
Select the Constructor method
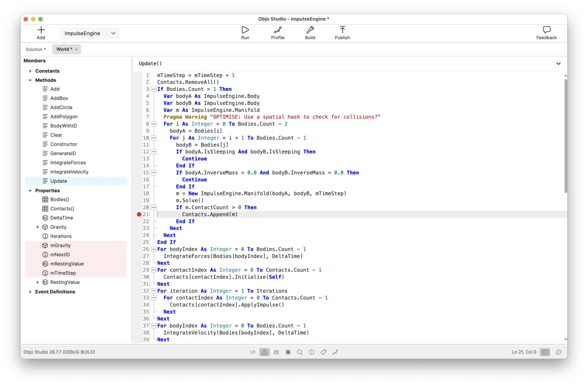76,144
